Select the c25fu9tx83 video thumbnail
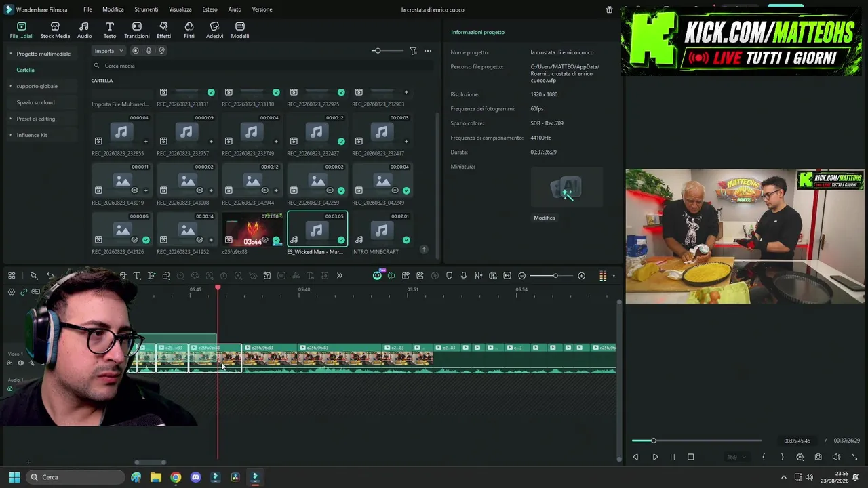868x488 pixels. coord(252,230)
